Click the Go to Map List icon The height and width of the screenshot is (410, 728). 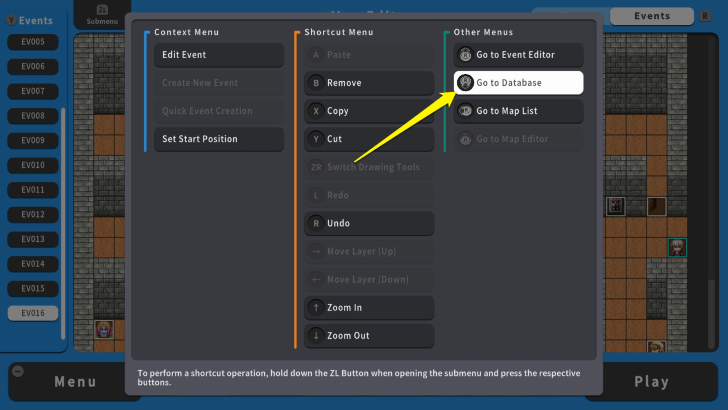coord(465,111)
